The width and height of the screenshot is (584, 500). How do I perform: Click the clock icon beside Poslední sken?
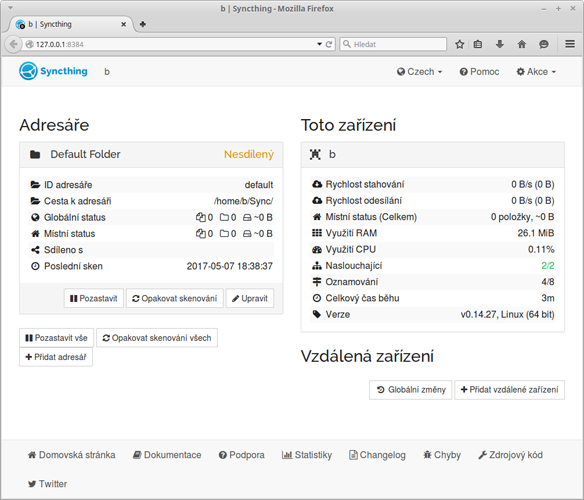tap(35, 266)
